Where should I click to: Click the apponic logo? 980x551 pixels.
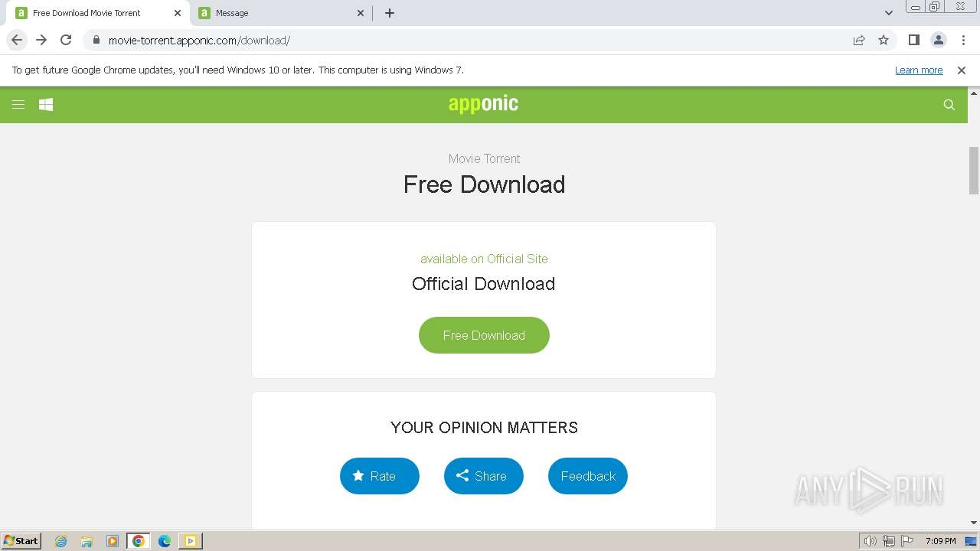point(483,104)
